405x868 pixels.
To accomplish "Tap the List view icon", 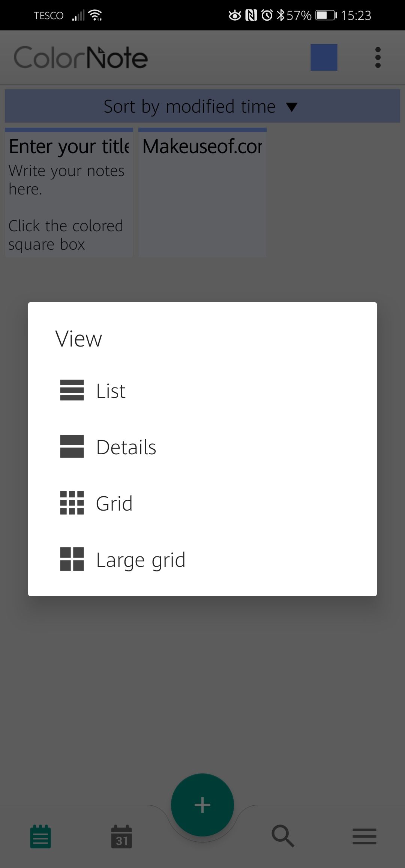I will 72,390.
